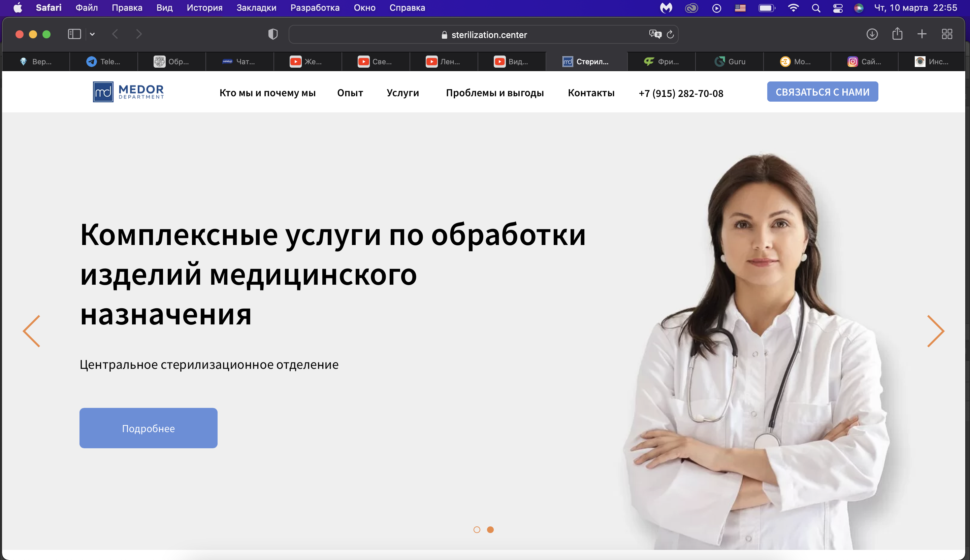Image resolution: width=970 pixels, height=560 pixels.
Task: Check battery status icon
Action: click(767, 8)
